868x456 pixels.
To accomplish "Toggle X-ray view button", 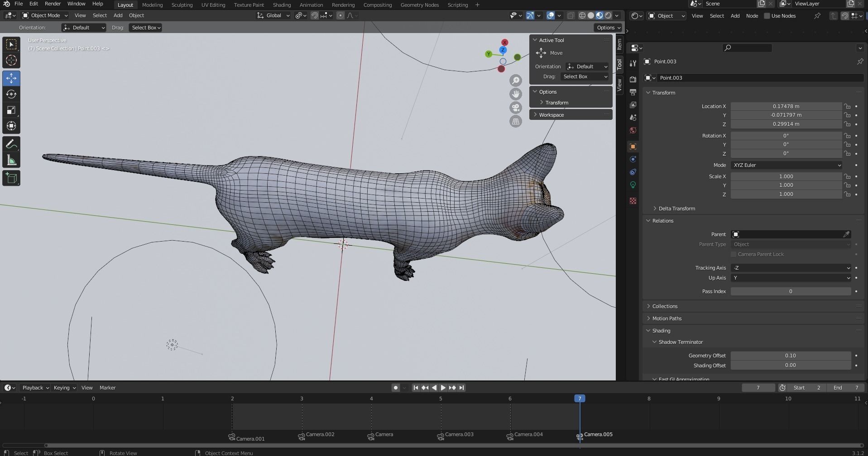I will [x=571, y=15].
